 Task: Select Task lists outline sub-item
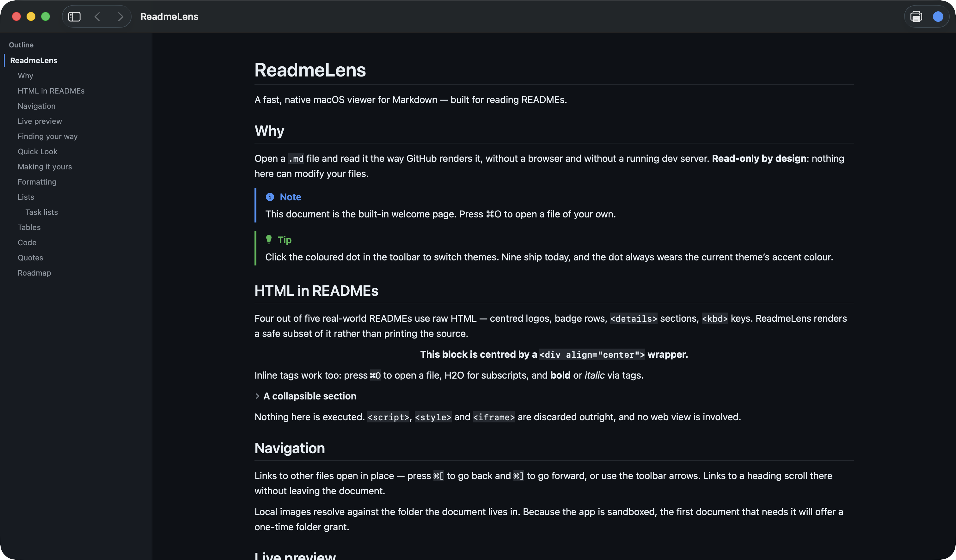point(42,212)
